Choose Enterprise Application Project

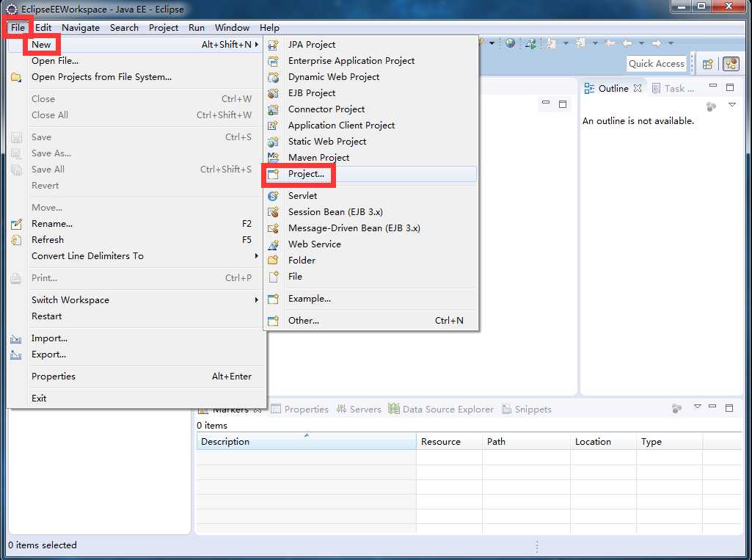[370, 61]
